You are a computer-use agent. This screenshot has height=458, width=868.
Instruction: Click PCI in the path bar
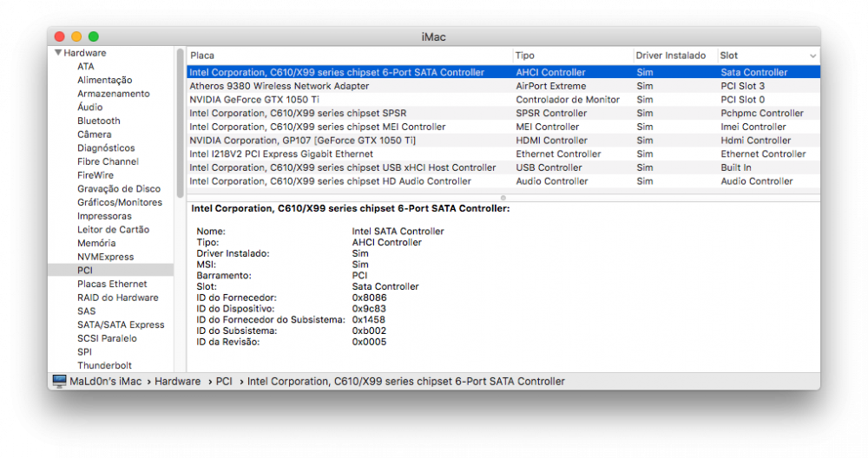coord(224,382)
